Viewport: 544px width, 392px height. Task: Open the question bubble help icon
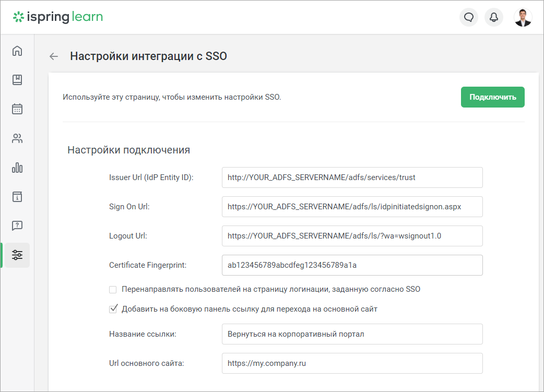pyautogui.click(x=17, y=226)
